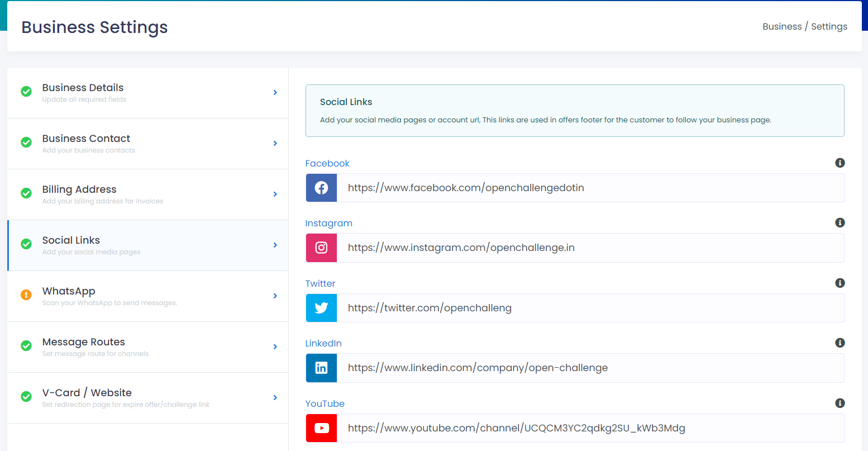Image resolution: width=868 pixels, height=451 pixels.
Task: Click the Business breadcrumb link
Action: tap(782, 26)
